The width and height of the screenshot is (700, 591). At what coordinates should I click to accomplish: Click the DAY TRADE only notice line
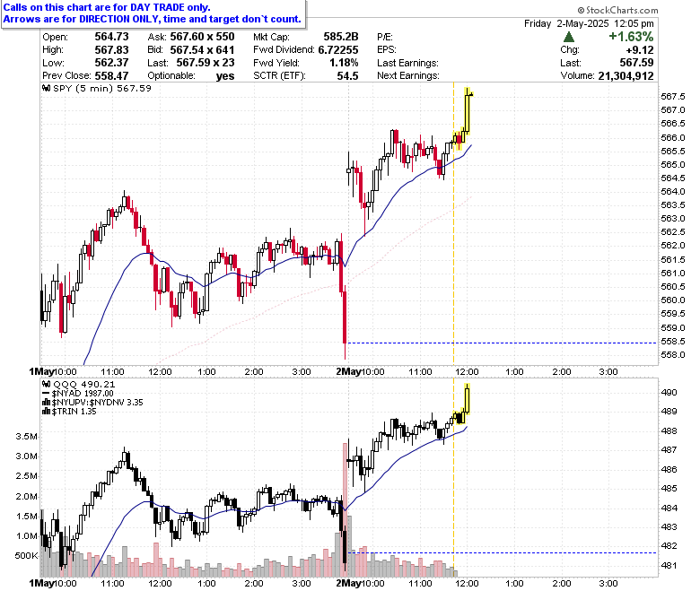coord(107,7)
